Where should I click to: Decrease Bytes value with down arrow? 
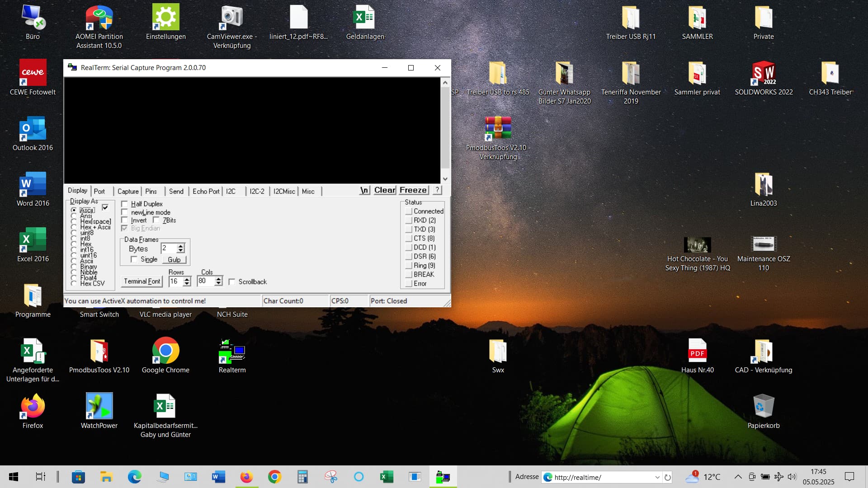coord(181,251)
